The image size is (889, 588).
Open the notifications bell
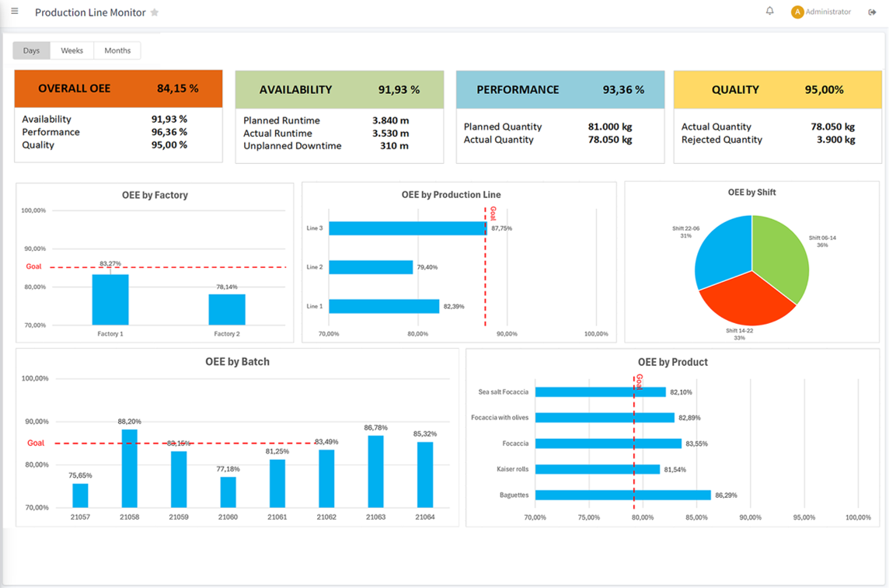[x=769, y=12]
